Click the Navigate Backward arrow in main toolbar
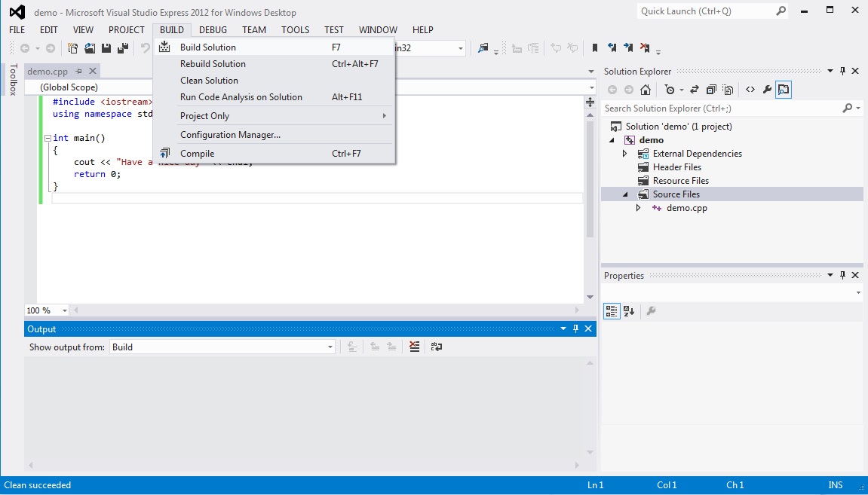Image resolution: width=868 pixels, height=495 pixels. point(25,48)
